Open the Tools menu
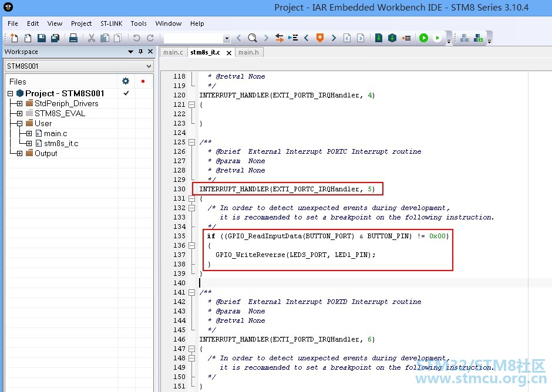Viewport: 552px width, 392px height. click(x=139, y=23)
